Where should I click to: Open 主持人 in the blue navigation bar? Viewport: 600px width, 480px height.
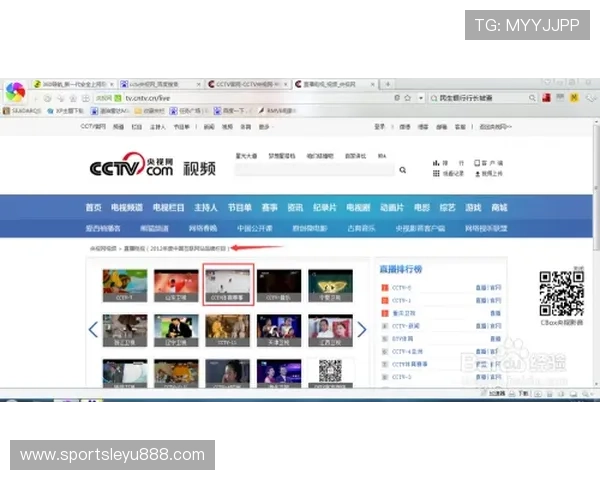(205, 207)
